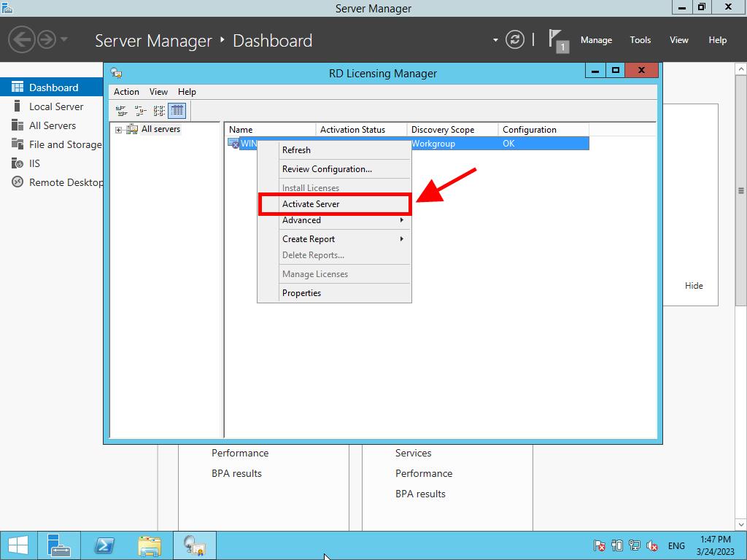Open the notifications flag
Image resolution: width=747 pixels, height=560 pixels.
coord(558,41)
